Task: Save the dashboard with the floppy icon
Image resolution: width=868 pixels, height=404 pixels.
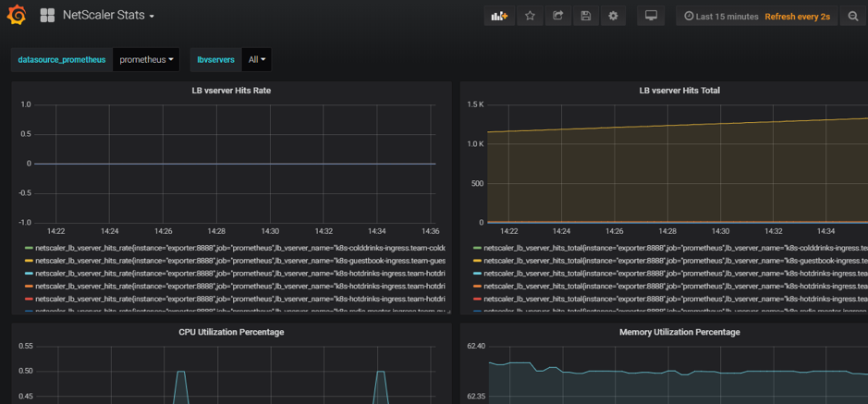Action: point(585,16)
